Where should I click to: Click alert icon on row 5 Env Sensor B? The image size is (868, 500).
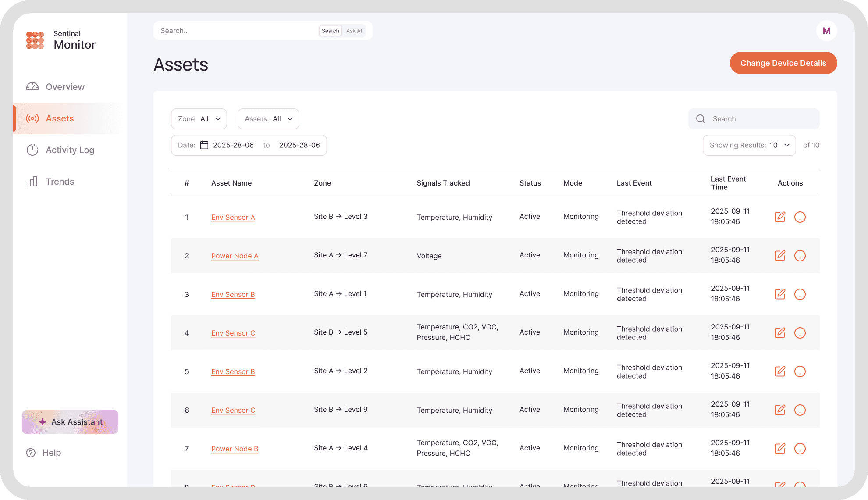point(800,371)
